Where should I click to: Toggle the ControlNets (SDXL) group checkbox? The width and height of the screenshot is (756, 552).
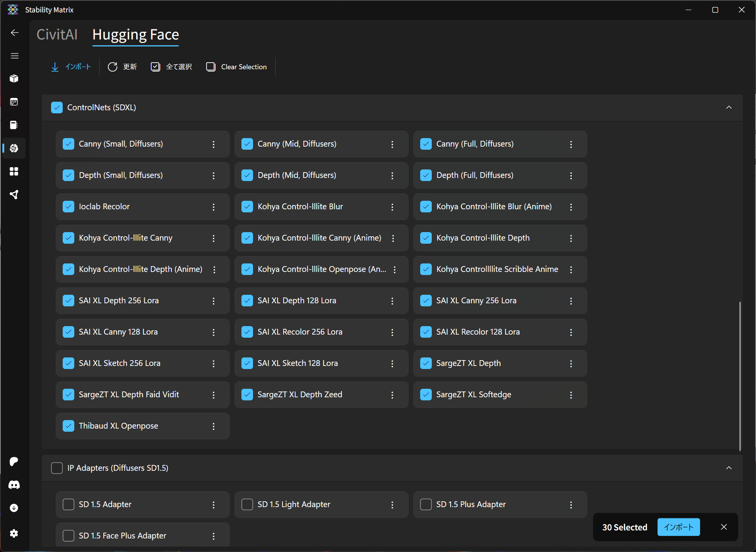pos(57,108)
